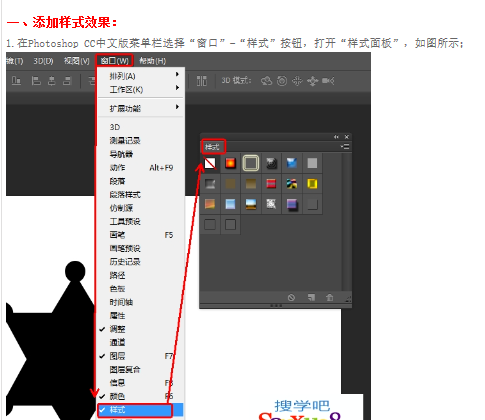Screen dimensions: 485x420
Task: Uncheck the 图层 (F7) panel entry
Action: point(140,356)
